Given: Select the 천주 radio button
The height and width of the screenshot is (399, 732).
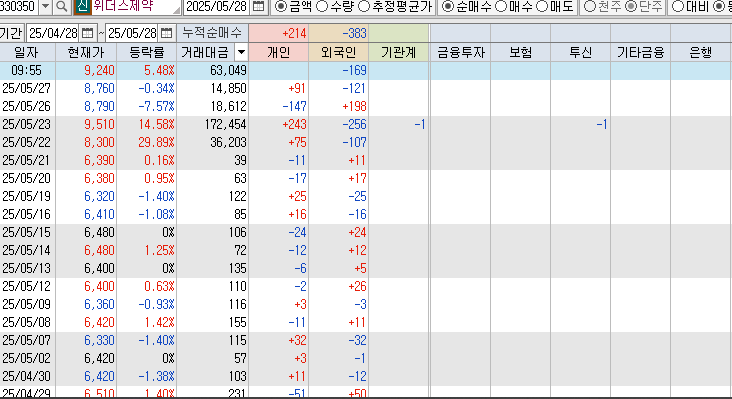Looking at the screenshot, I should tap(590, 7).
